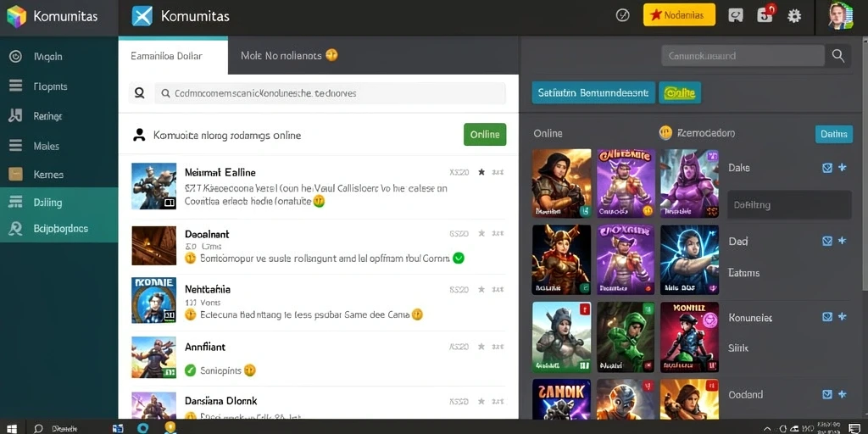Open the notification center icon in taskbar
Screen dimensions: 868x434
(x=854, y=428)
